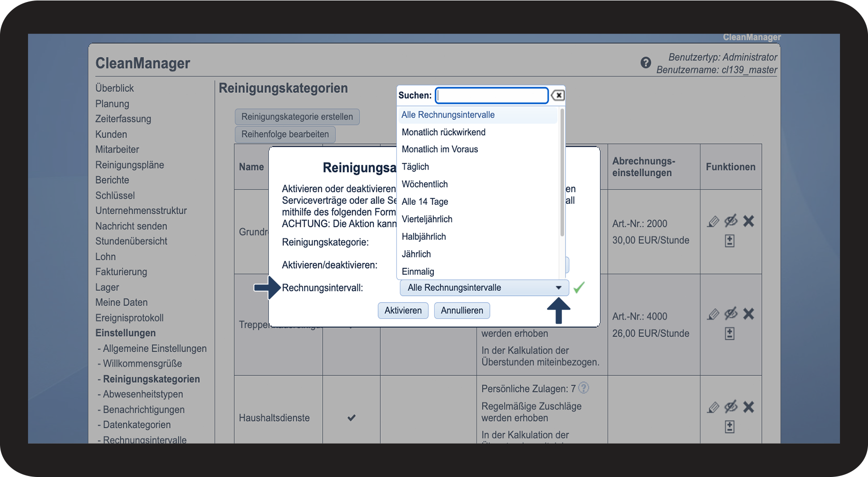Hide the Art.-Nr. 4000 category with eye icon
Viewport: 868px width, 477px height.
(x=731, y=314)
